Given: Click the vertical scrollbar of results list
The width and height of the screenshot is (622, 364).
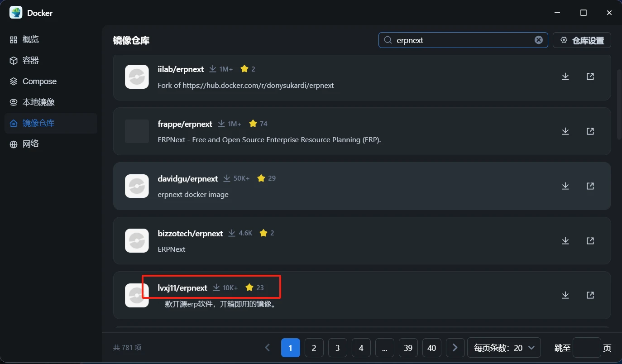Looking at the screenshot, I should (619, 104).
